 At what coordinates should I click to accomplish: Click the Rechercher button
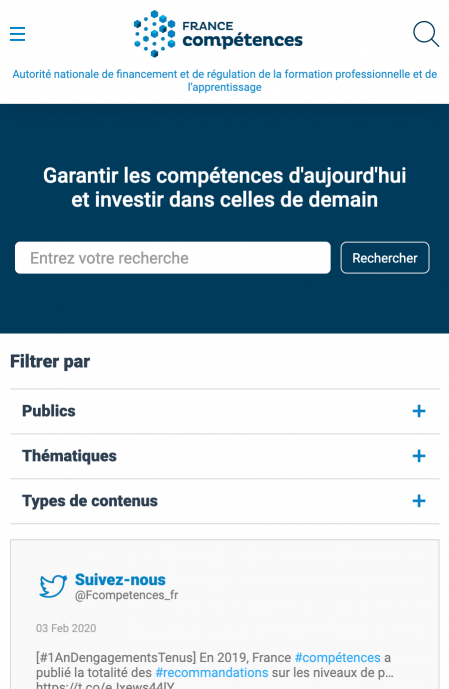coord(385,258)
